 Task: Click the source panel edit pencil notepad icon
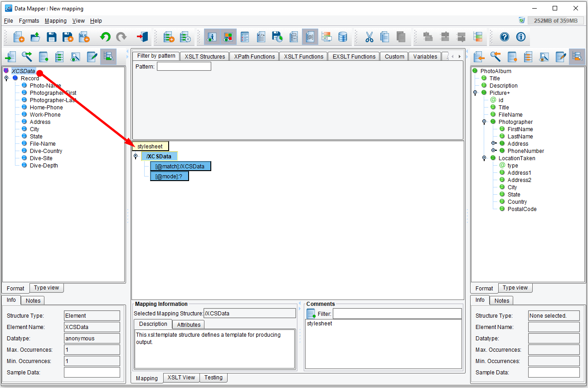92,57
